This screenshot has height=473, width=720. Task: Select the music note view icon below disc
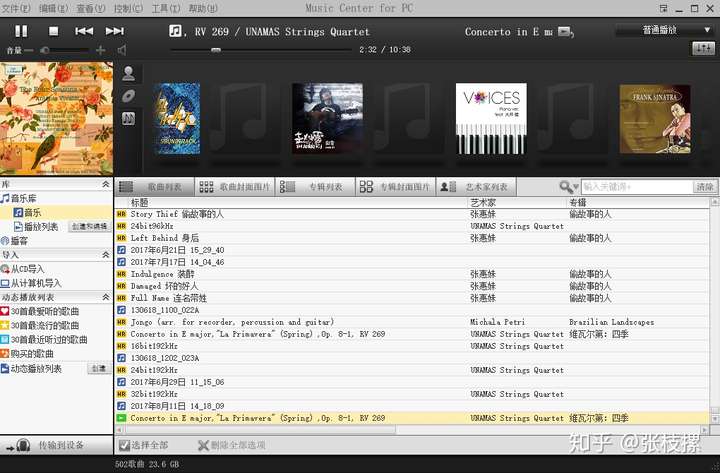[x=129, y=119]
